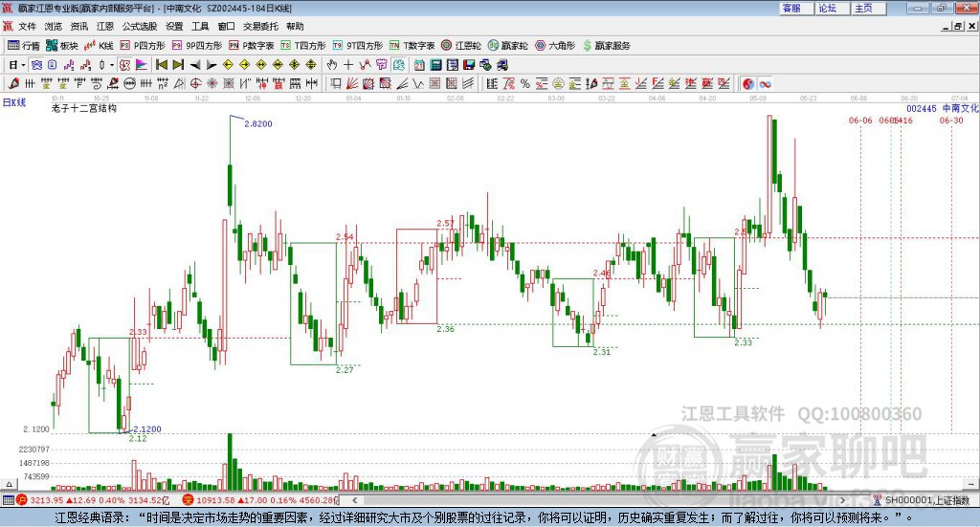The image size is (980, 527).
Task: Select the red fan lines tool
Action: coord(351,83)
